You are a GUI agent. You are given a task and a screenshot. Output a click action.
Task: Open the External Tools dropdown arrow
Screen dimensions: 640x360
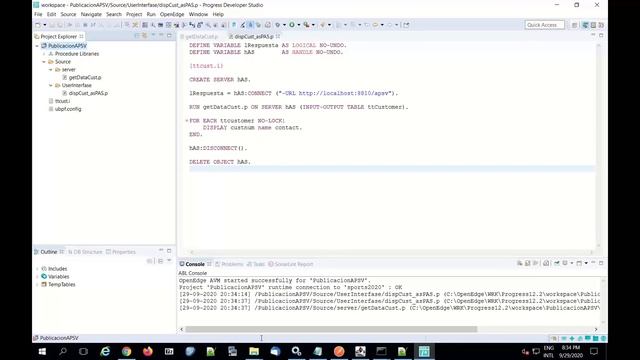[313, 25]
